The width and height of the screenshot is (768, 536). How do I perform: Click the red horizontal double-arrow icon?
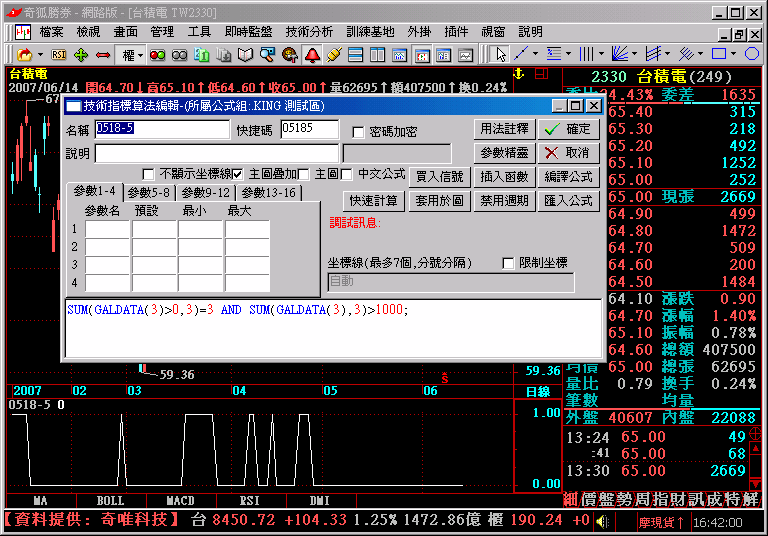pos(102,54)
